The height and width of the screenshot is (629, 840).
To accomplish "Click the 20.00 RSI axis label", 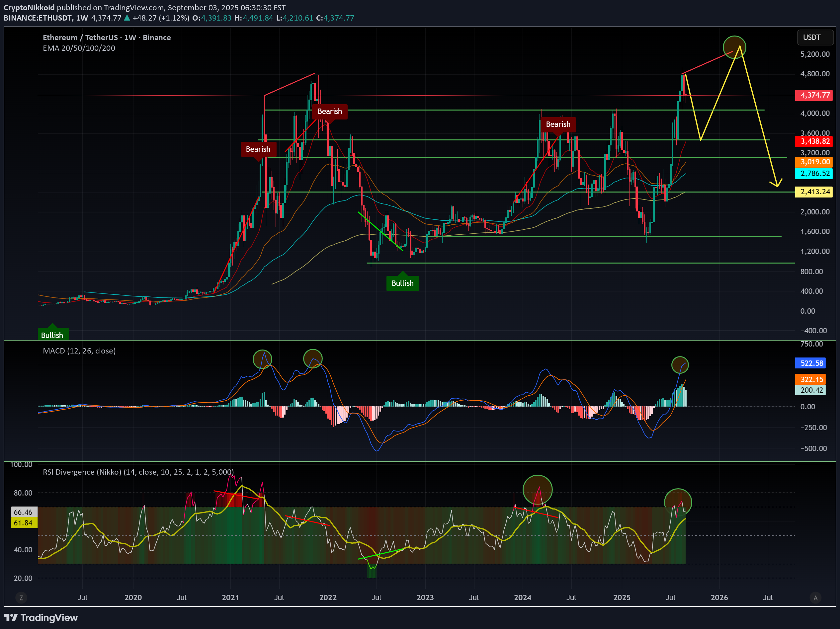I will (x=23, y=578).
